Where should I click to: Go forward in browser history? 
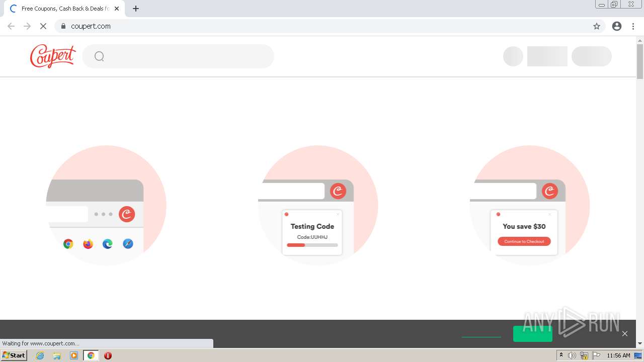coord(27,26)
